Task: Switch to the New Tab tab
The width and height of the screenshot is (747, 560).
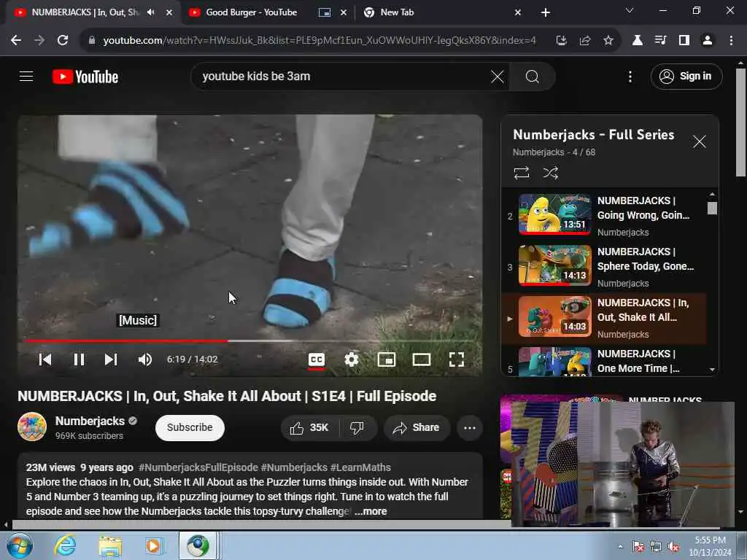Action: (398, 12)
